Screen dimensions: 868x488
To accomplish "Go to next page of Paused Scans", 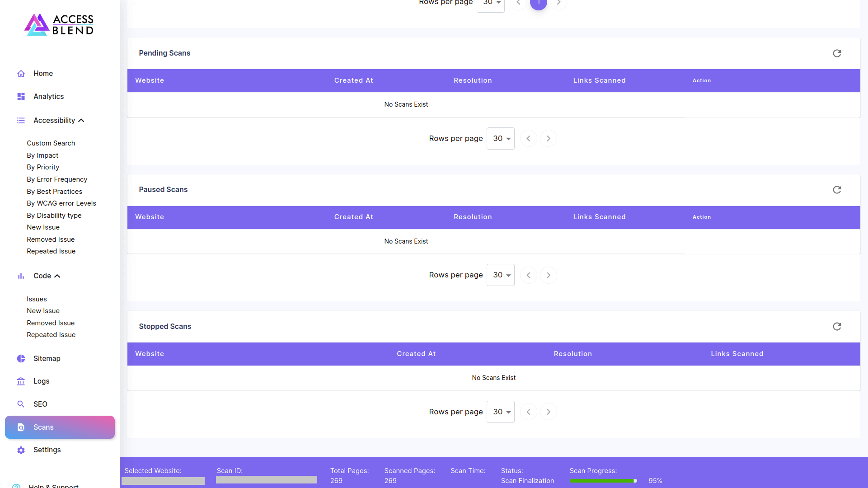I will point(549,275).
